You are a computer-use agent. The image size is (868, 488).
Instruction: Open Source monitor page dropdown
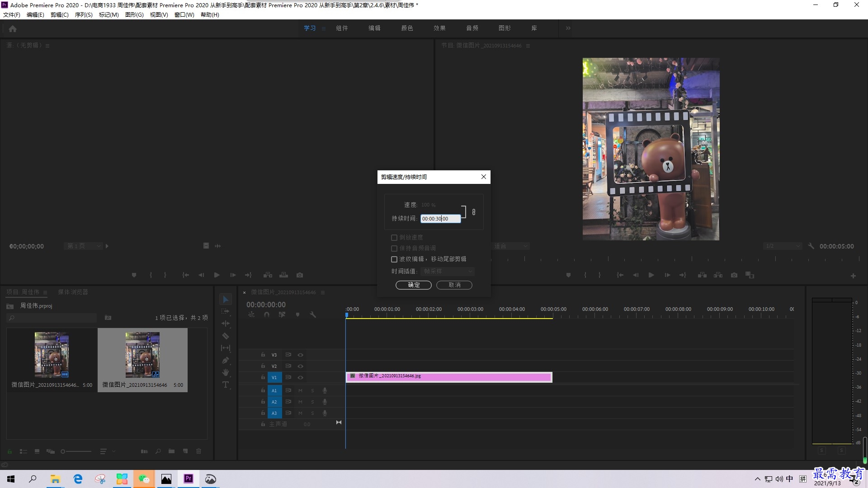coord(83,246)
